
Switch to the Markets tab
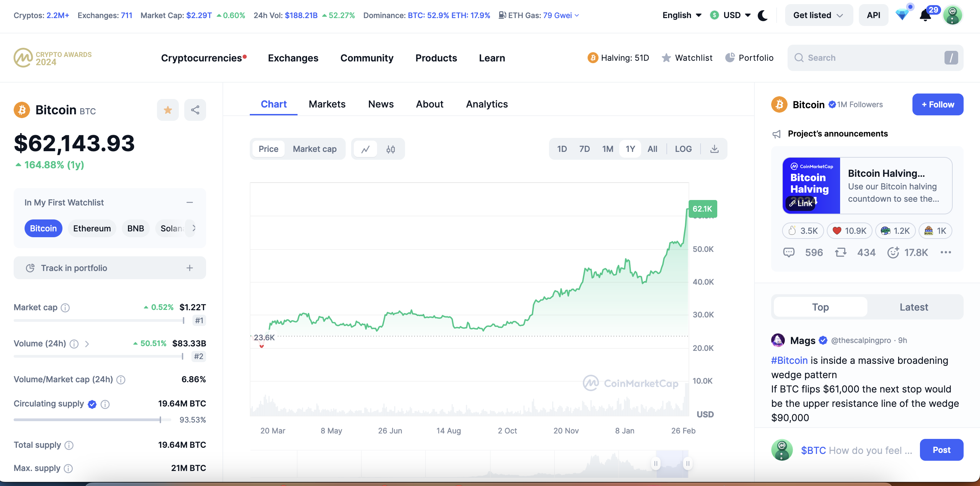[x=327, y=104]
